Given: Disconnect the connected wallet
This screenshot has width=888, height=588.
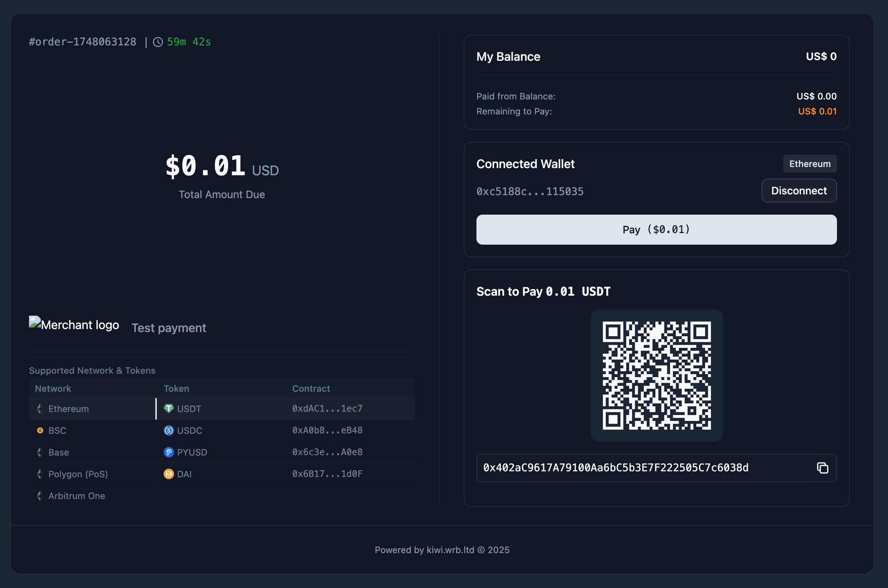Looking at the screenshot, I should [799, 191].
